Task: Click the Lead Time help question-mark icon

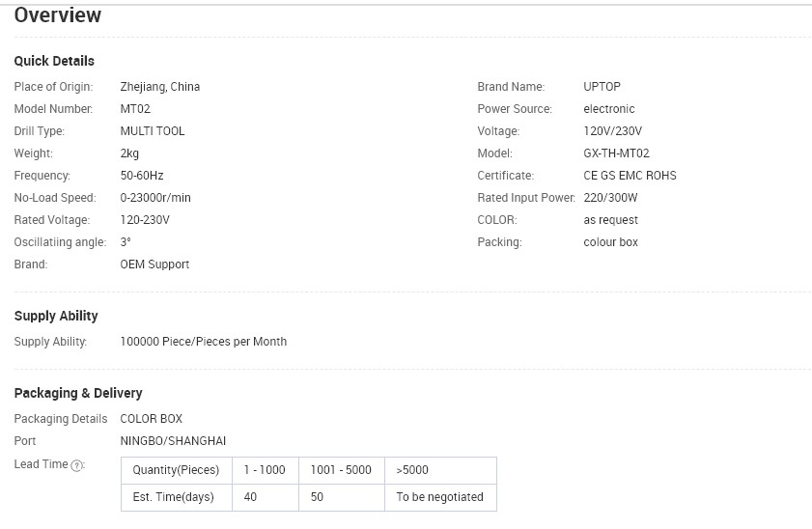Action: point(78,465)
